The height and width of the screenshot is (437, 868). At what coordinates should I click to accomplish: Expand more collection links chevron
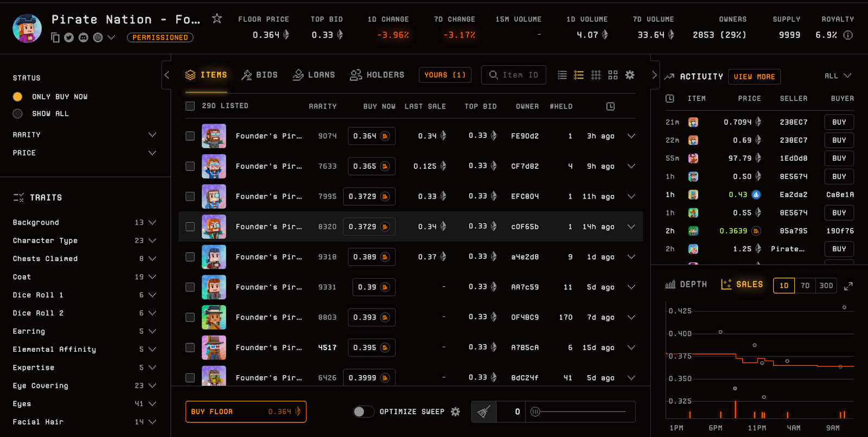click(111, 37)
